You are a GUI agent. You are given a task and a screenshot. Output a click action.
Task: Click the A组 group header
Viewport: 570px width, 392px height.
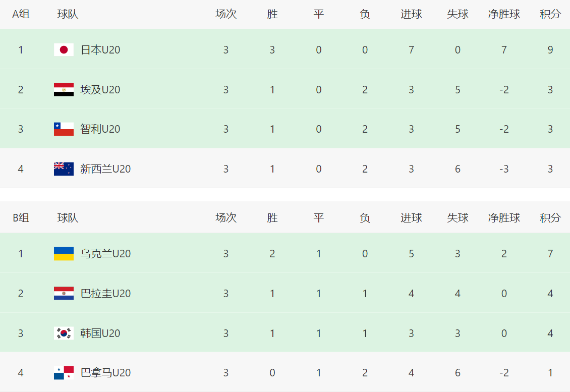point(21,15)
